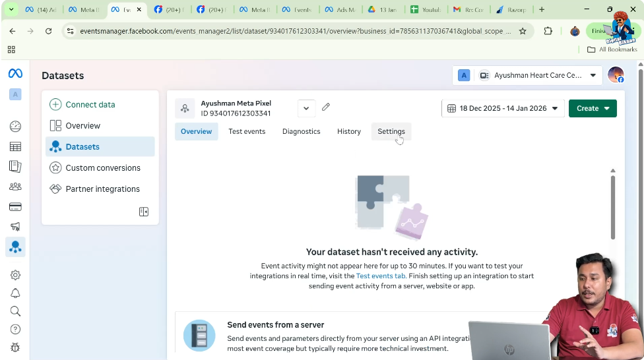Click the Ayushman Meta Pixel dataset icon
This screenshot has width=644, height=360.
[185, 108]
